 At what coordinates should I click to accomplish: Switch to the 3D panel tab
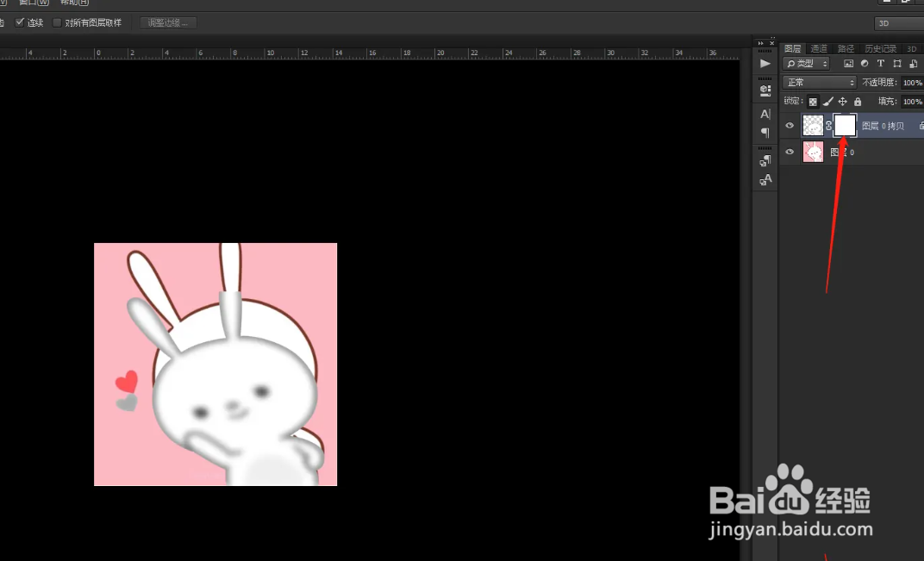point(912,48)
